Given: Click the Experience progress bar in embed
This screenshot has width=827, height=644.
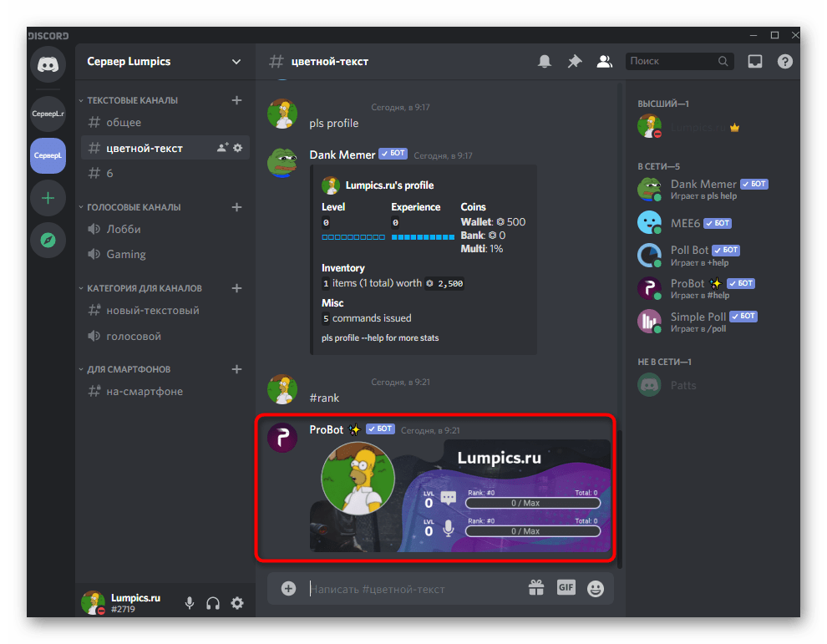Looking at the screenshot, I should tap(423, 237).
